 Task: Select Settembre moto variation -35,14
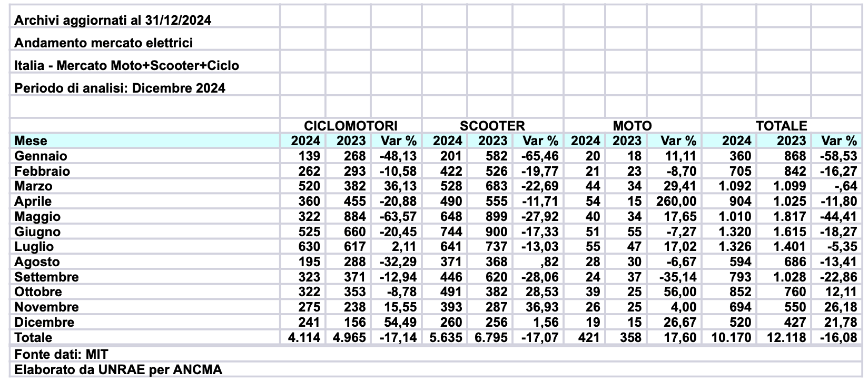coord(677,277)
